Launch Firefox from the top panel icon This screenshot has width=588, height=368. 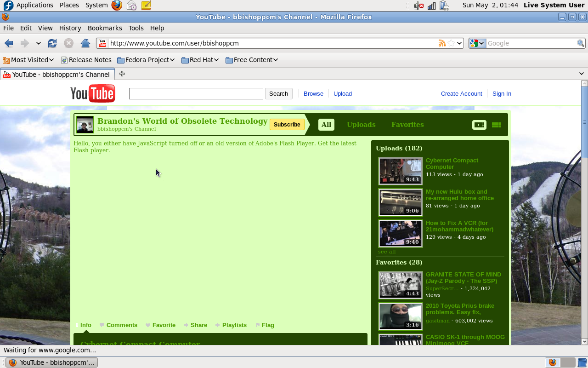coord(117,6)
